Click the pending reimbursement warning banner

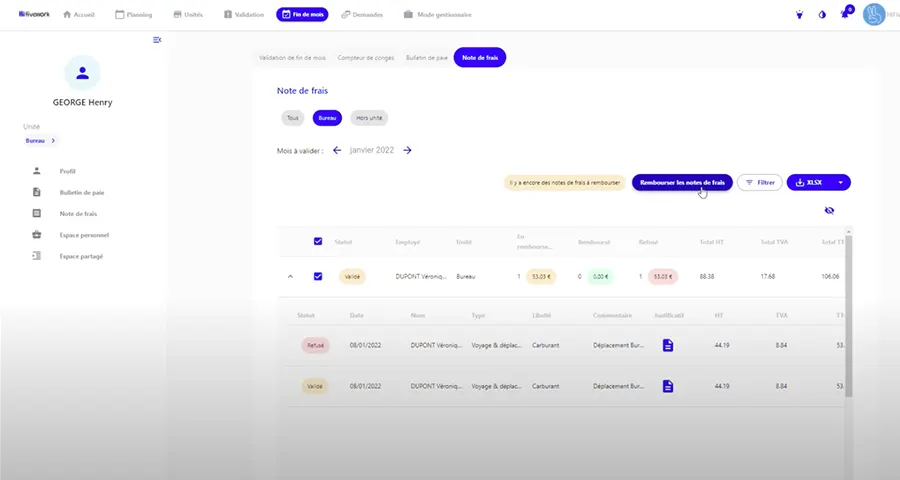tap(565, 183)
